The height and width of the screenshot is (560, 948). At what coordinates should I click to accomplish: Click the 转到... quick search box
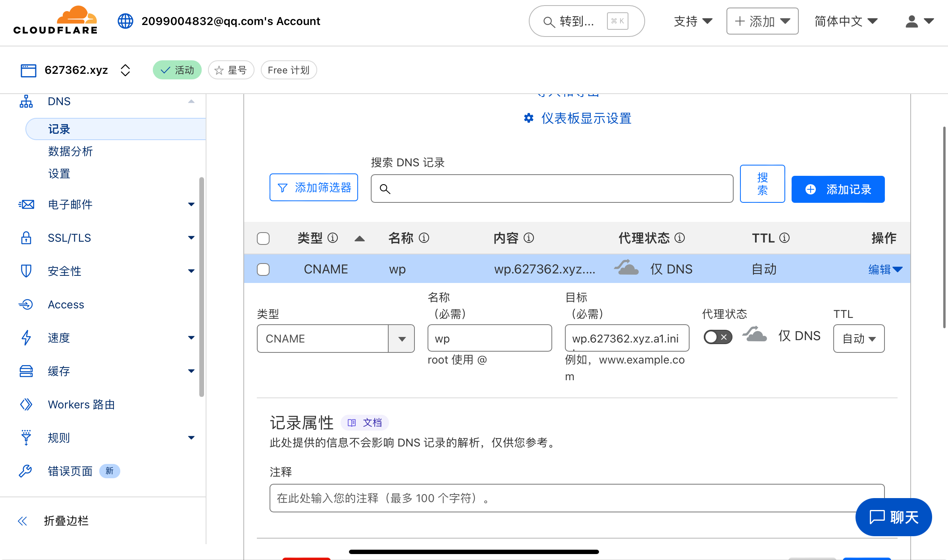click(587, 21)
